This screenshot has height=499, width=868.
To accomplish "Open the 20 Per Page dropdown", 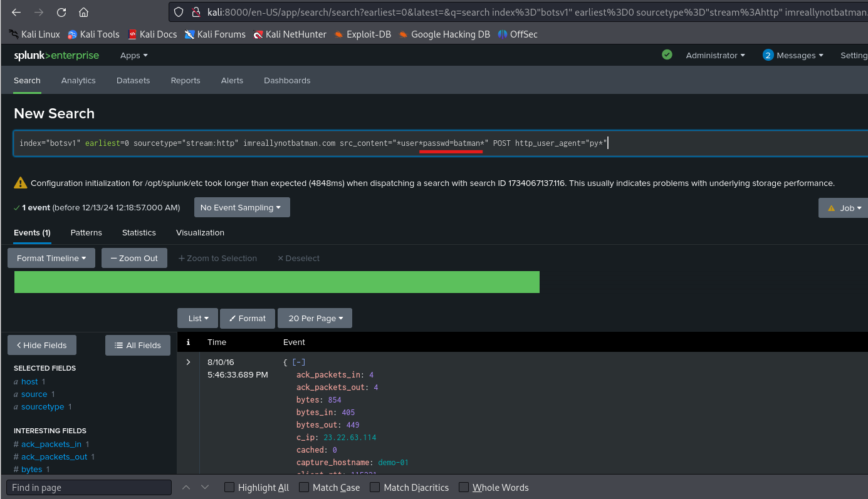I will click(315, 318).
